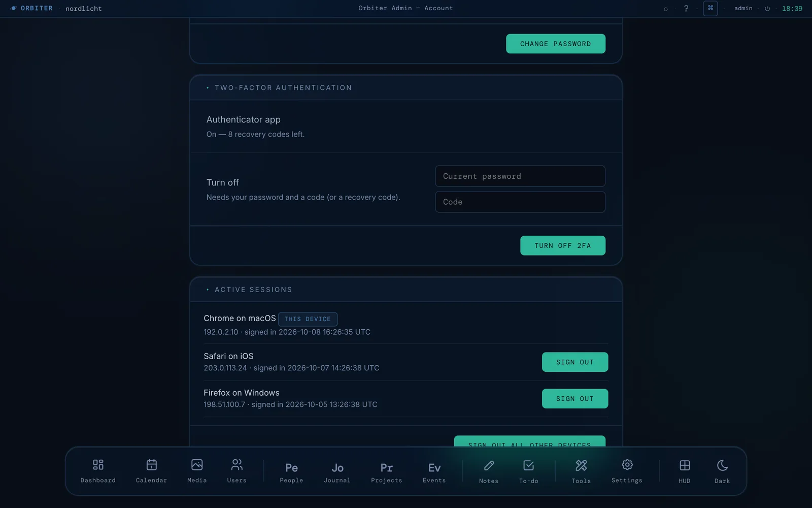
Task: Click the 192.0.2.10 sign-in details
Action: 287,332
